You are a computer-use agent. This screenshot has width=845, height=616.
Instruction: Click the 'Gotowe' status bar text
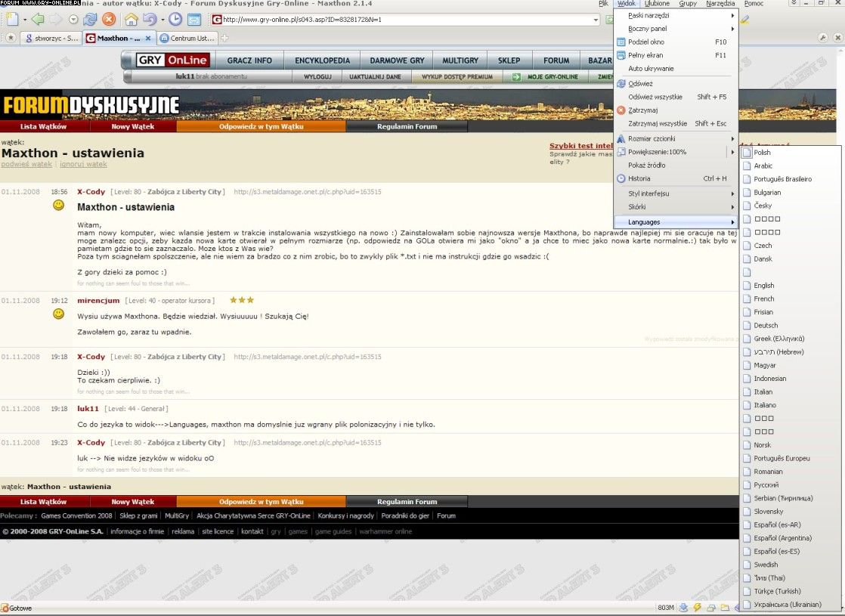[20, 608]
